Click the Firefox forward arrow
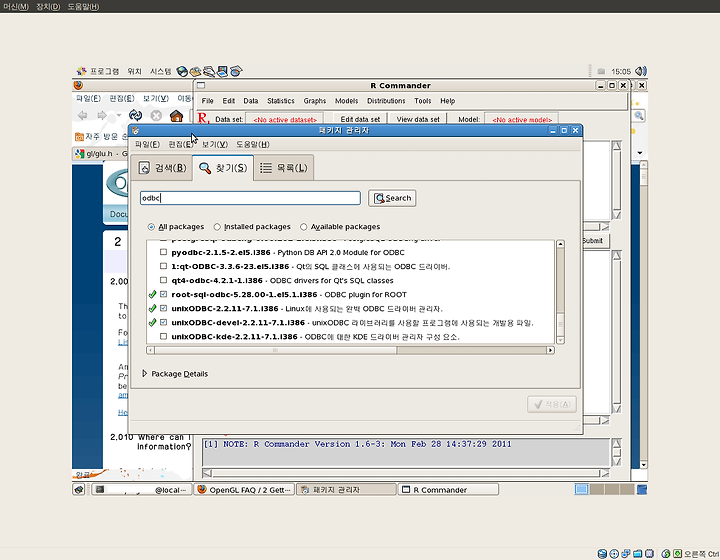This screenshot has height=560, width=720. click(x=102, y=115)
